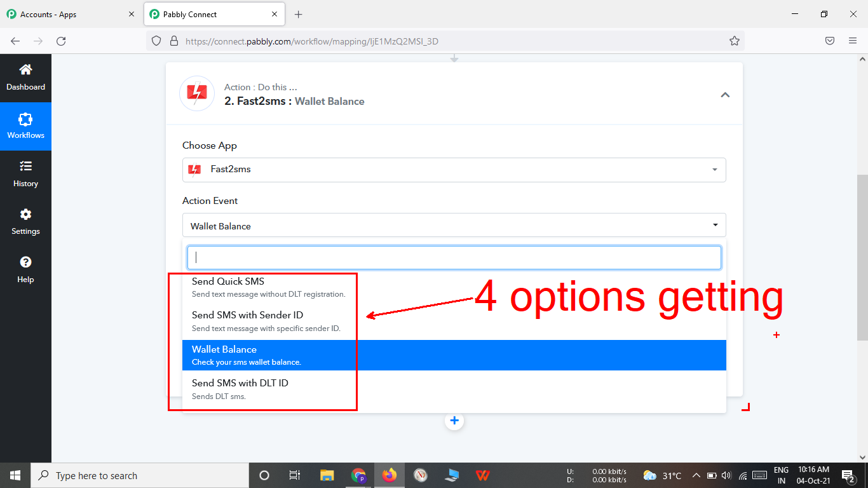Add a new step with plus button
This screenshot has height=488, width=868.
point(454,421)
